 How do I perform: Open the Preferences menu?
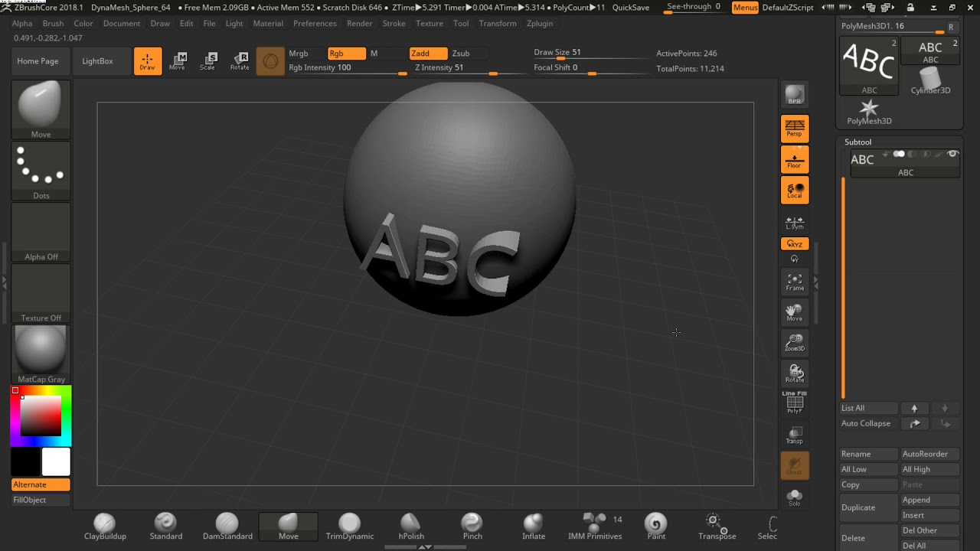tap(315, 24)
